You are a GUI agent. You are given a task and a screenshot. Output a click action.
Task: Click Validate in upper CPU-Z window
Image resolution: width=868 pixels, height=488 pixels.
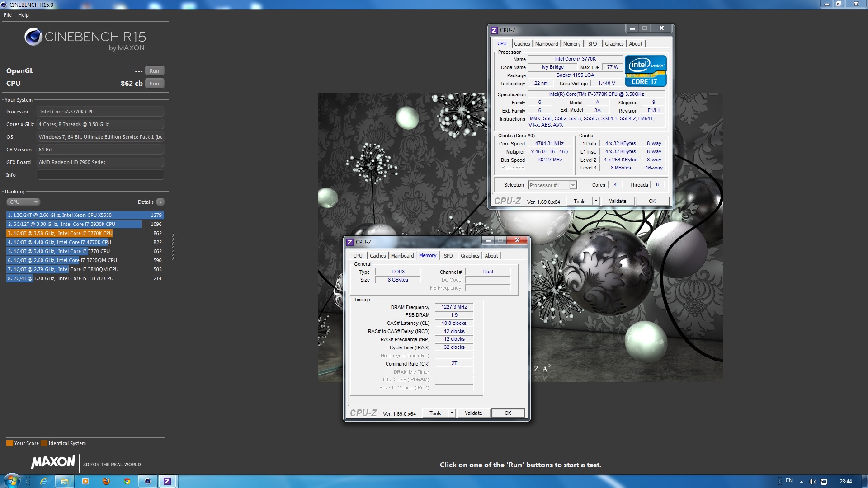coord(618,202)
